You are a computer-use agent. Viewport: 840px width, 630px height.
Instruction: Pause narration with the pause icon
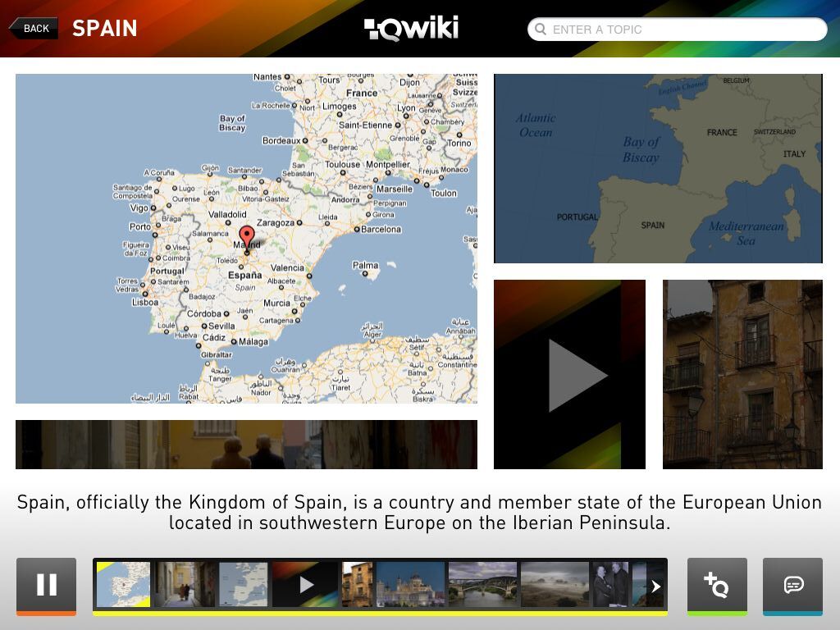click(47, 585)
